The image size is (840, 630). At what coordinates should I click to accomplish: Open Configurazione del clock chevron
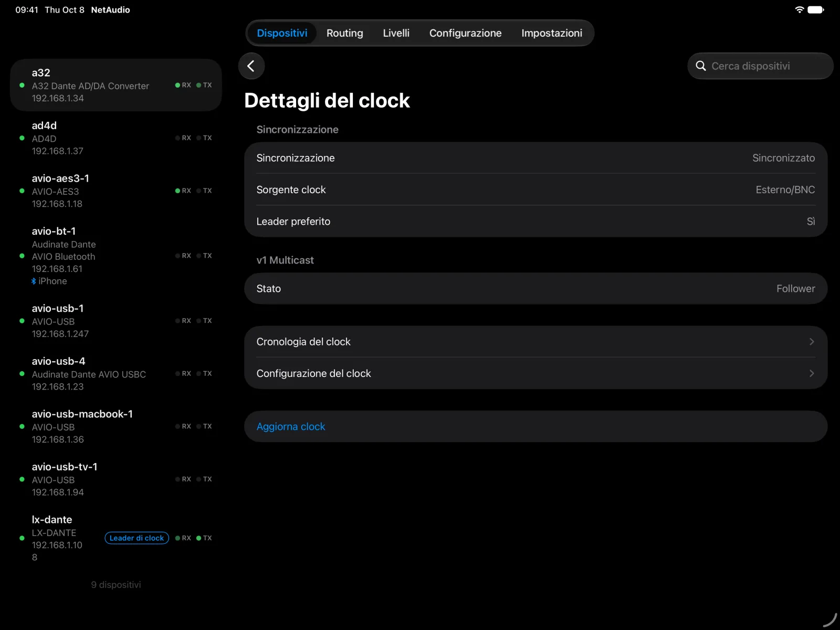tap(812, 373)
